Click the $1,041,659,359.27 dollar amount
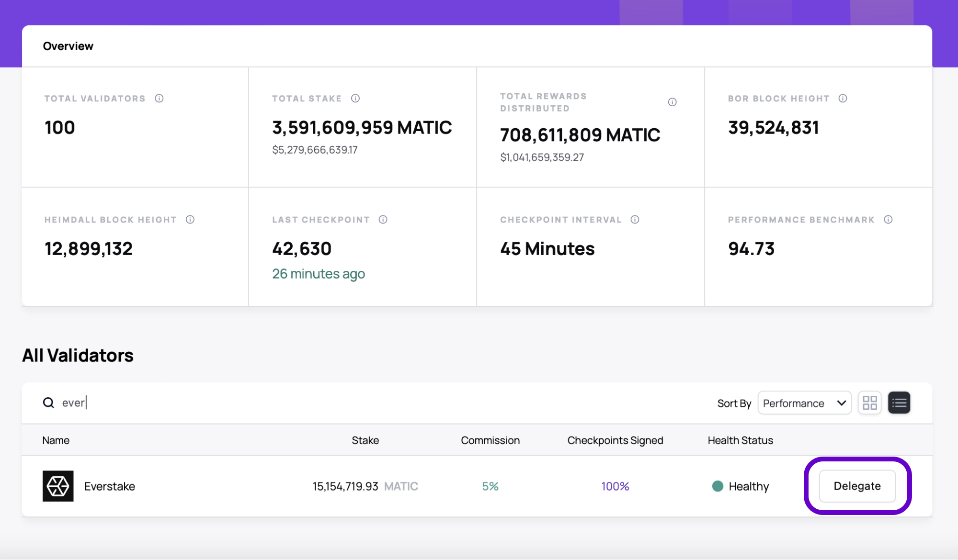This screenshot has height=560, width=958. (542, 157)
